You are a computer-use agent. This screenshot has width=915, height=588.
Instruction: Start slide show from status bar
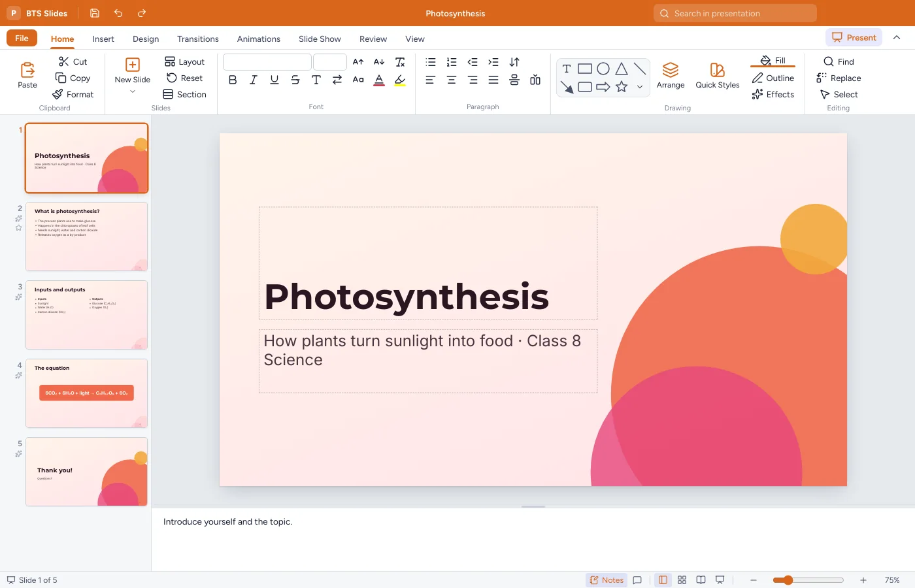(x=720, y=580)
